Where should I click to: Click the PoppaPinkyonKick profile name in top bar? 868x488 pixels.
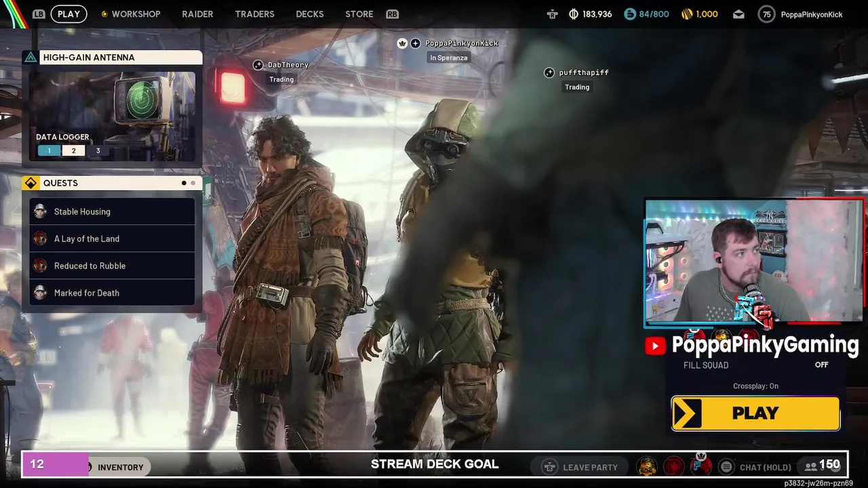812,14
